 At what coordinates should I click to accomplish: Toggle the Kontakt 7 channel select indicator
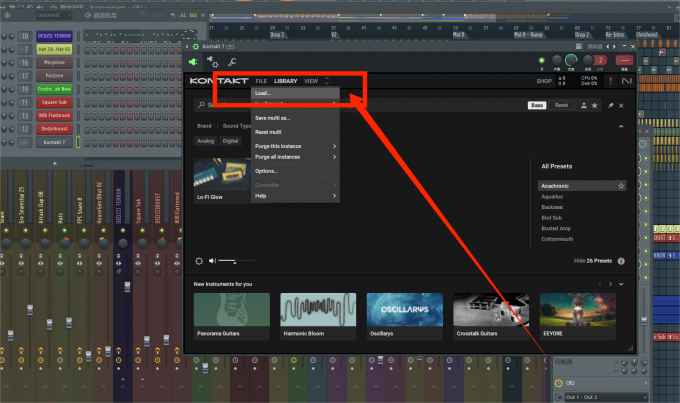click(x=78, y=142)
